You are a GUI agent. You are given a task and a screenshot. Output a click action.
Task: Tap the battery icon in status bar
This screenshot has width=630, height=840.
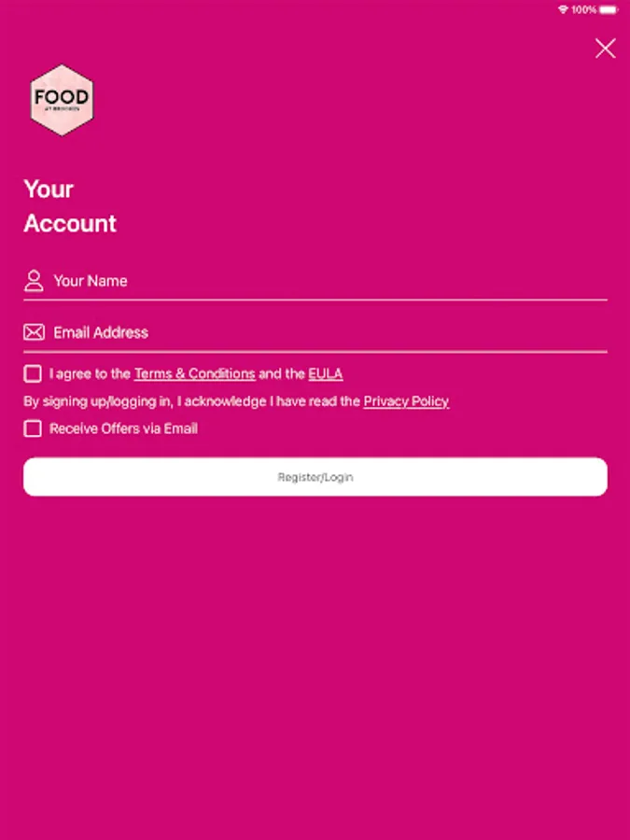coord(609,9)
